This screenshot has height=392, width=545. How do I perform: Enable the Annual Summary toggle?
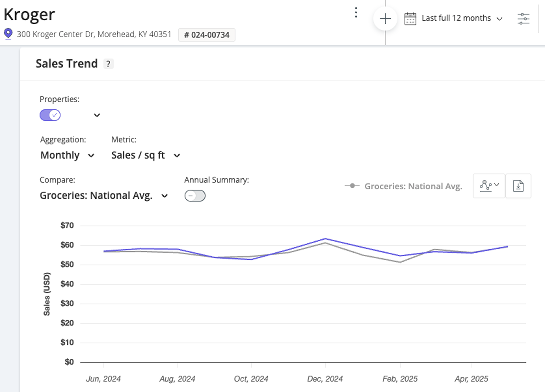coord(195,196)
